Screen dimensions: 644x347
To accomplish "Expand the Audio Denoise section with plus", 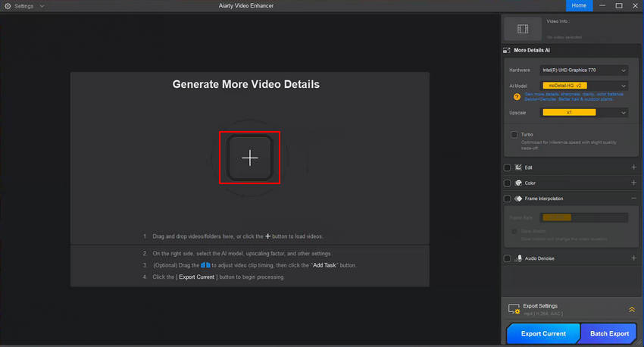I will tap(633, 258).
